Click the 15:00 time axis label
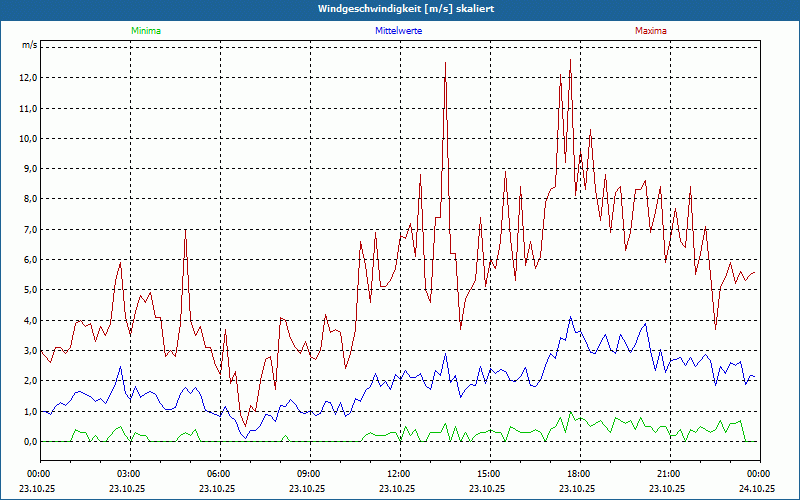Viewport: 800px width, 500px height. tap(489, 474)
